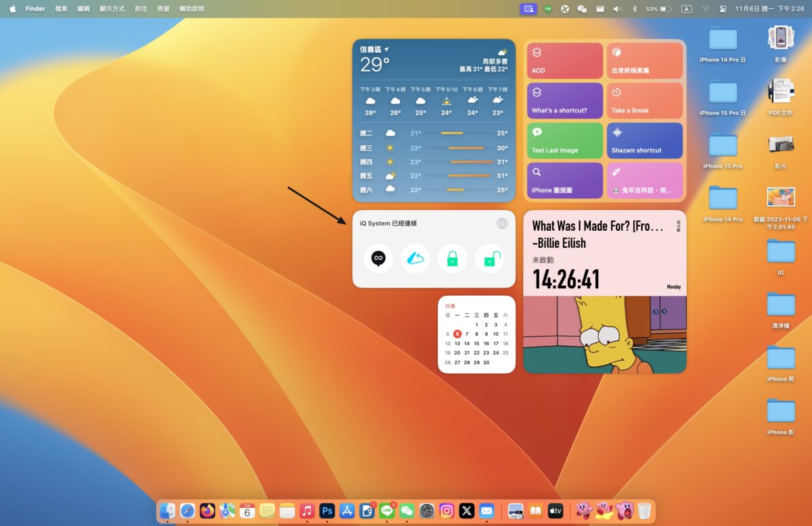Click the purple screen-sharing icon in menu bar
812x526 pixels.
click(x=528, y=9)
